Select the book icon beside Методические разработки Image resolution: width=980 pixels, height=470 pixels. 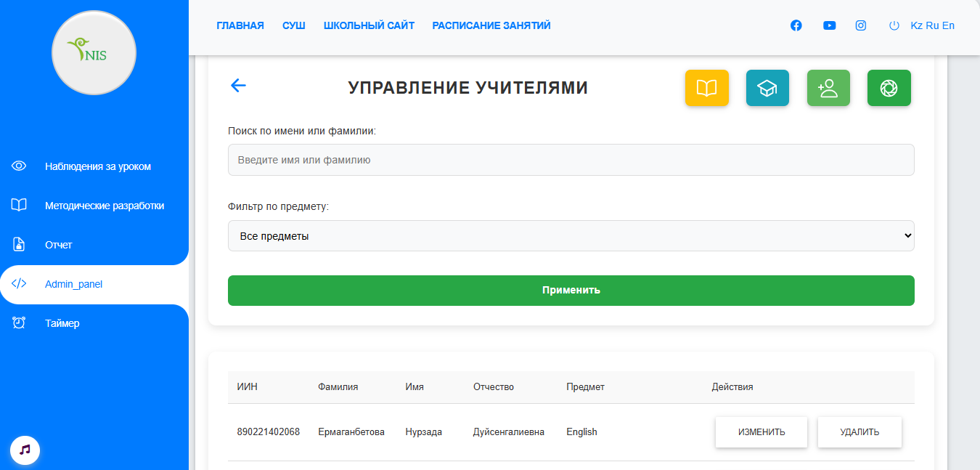click(x=18, y=205)
